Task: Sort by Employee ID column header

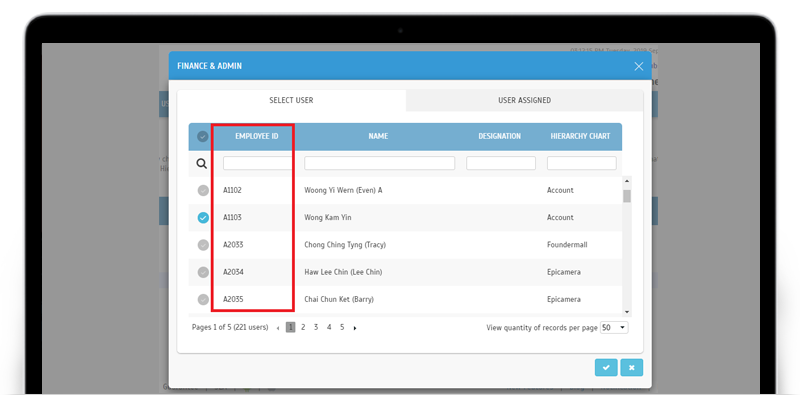Action: pos(257,136)
